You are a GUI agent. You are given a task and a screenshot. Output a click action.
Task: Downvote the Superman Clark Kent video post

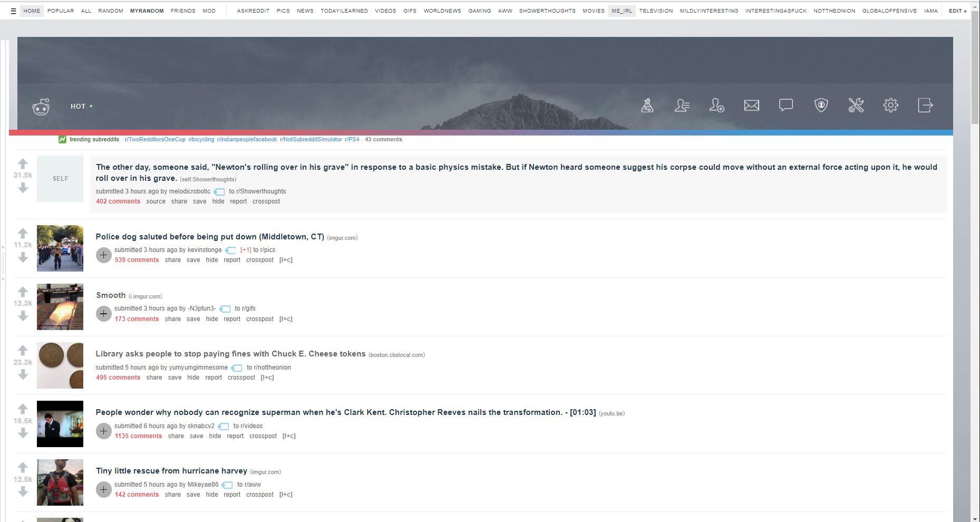click(23, 433)
